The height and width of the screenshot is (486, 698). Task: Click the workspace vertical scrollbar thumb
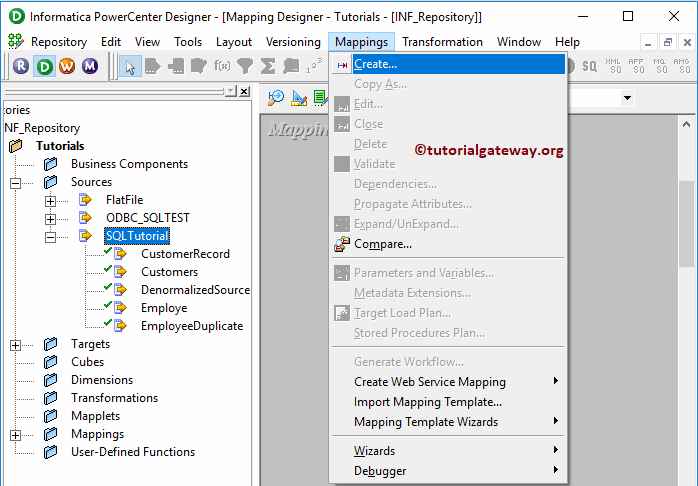coord(686,224)
